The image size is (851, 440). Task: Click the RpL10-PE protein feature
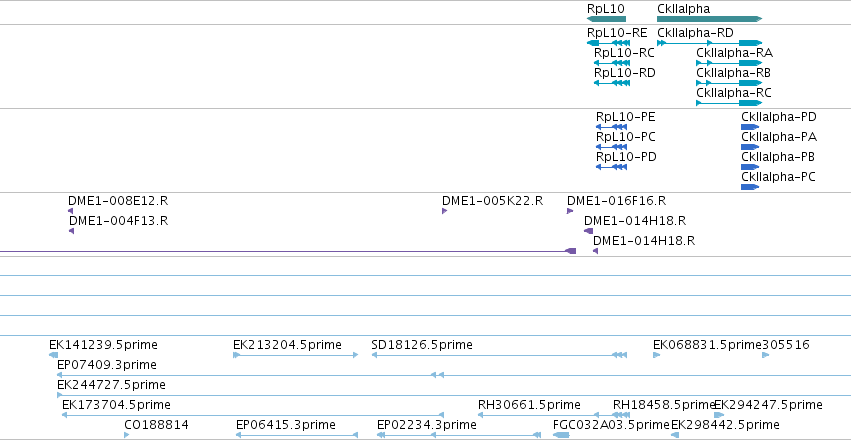(x=612, y=127)
